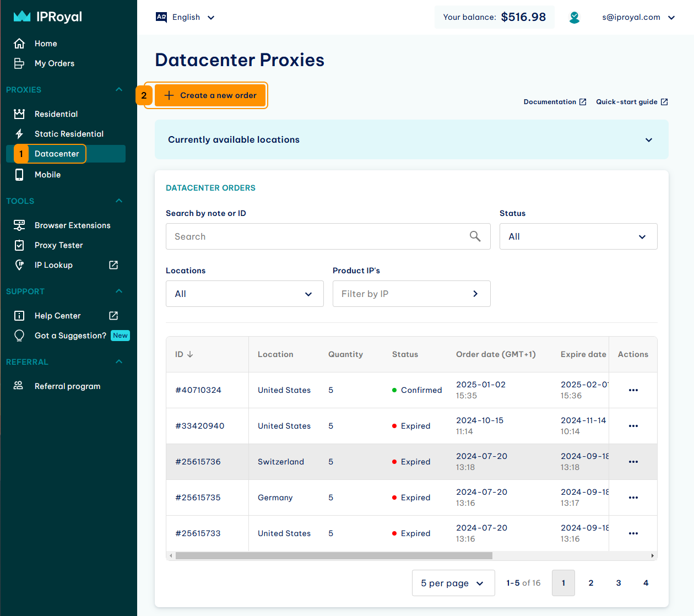The height and width of the screenshot is (616, 694).
Task: Click the Residential proxies icon
Action: pos(19,114)
